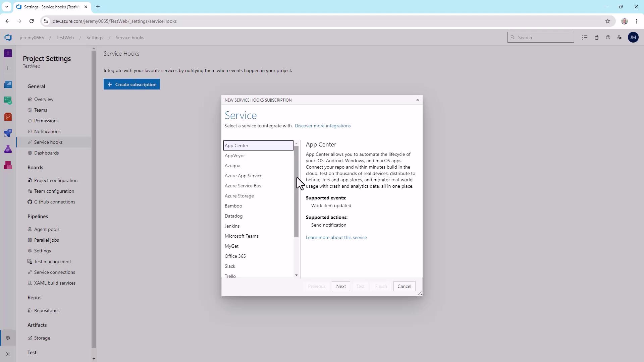The height and width of the screenshot is (362, 644).
Task: Follow the Discover more integrations link
Action: coord(322,126)
